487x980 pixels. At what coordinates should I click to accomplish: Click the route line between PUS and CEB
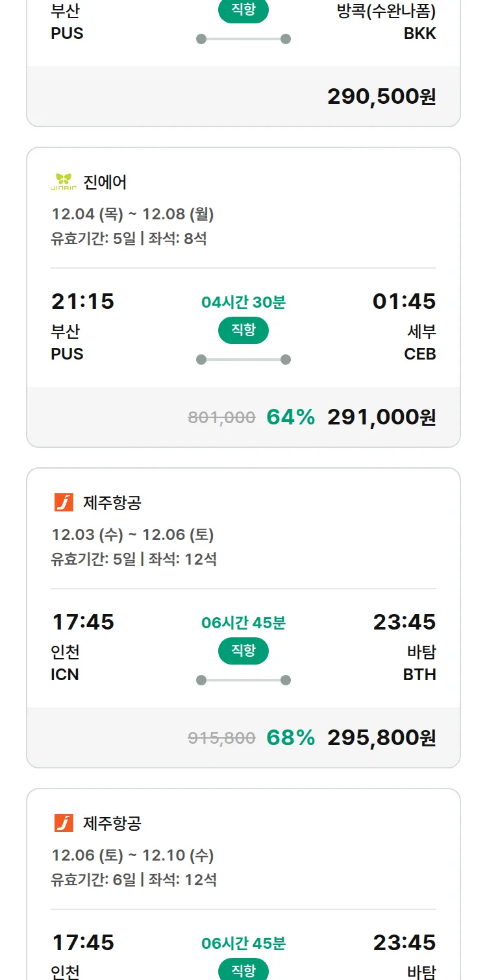pos(243,360)
